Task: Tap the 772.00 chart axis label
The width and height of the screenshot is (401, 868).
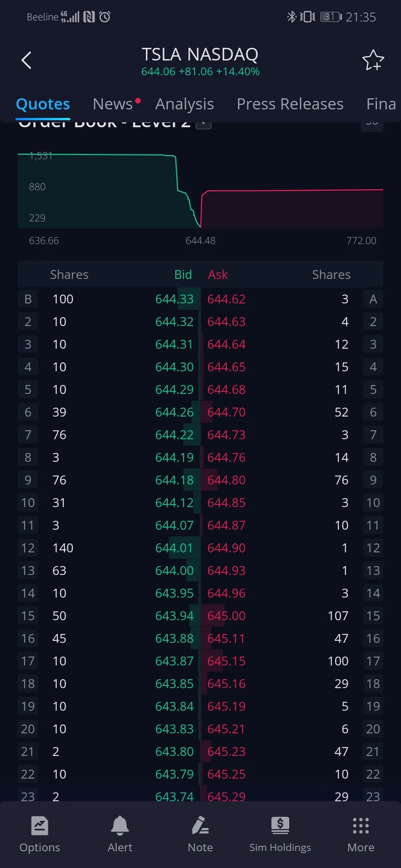Action: click(x=361, y=241)
